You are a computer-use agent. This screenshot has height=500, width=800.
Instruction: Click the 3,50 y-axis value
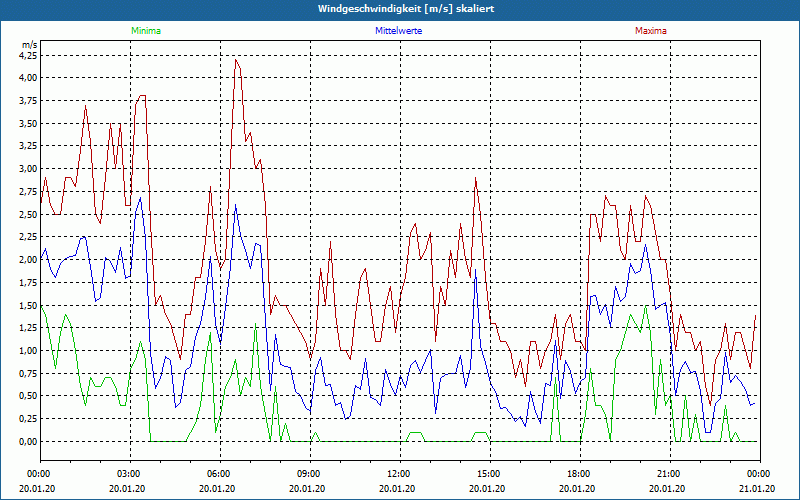tap(28, 123)
